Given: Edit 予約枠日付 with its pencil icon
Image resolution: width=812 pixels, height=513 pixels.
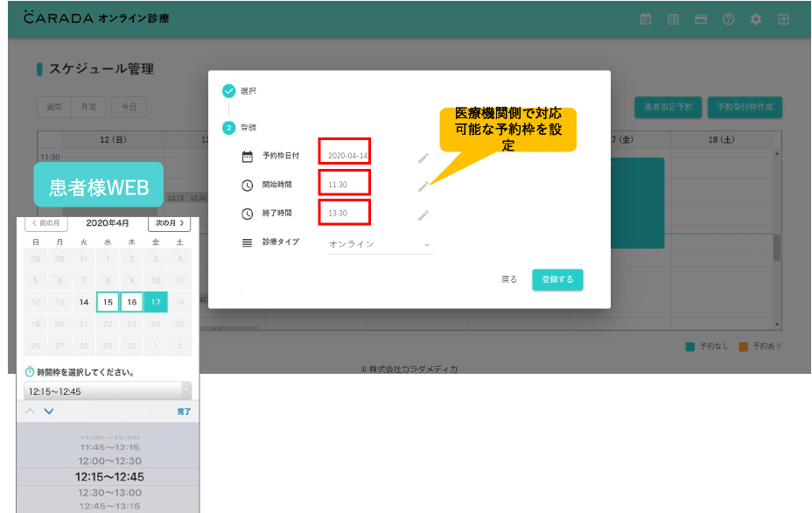Looking at the screenshot, I should tap(423, 158).
